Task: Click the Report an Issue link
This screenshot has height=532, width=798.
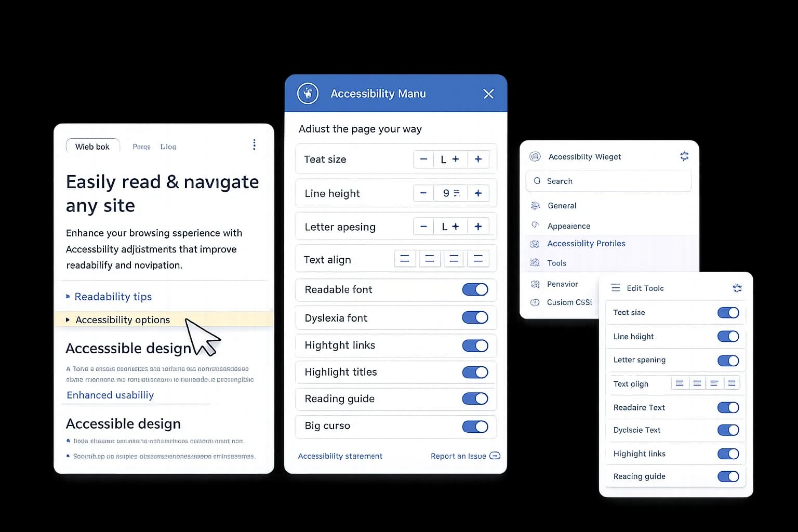Action: tap(458, 456)
